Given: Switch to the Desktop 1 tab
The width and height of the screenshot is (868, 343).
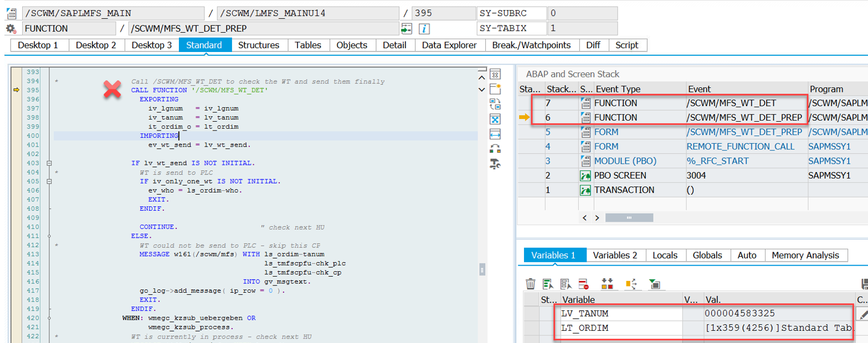Looking at the screenshot, I should [x=38, y=45].
